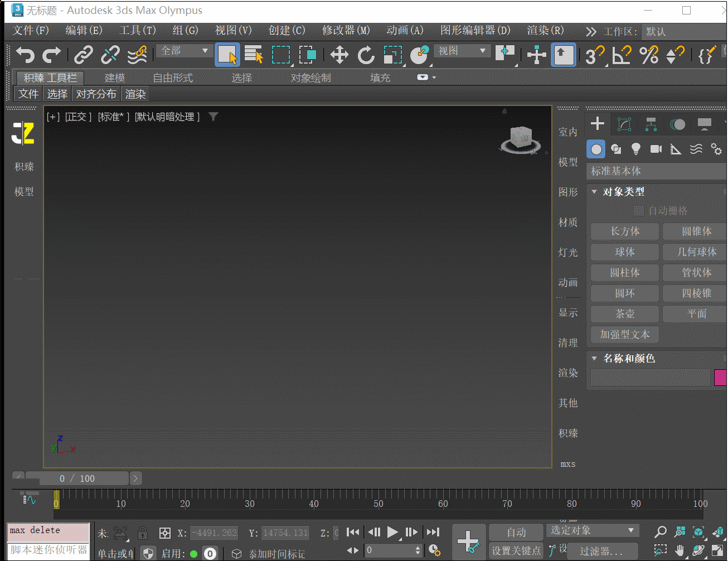
Task: Click the object name input field
Action: tap(651, 378)
